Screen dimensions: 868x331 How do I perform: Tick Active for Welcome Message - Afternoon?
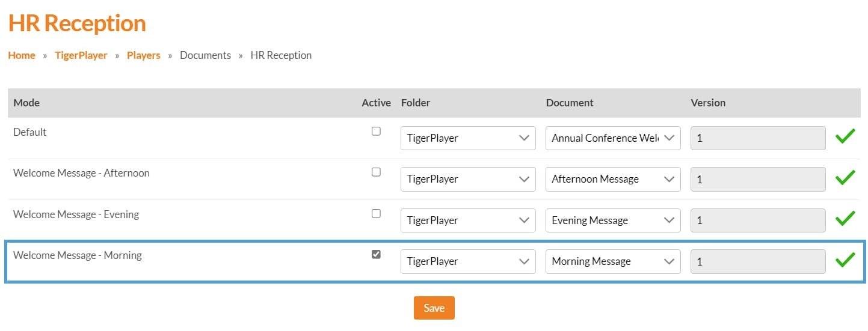[x=376, y=172]
